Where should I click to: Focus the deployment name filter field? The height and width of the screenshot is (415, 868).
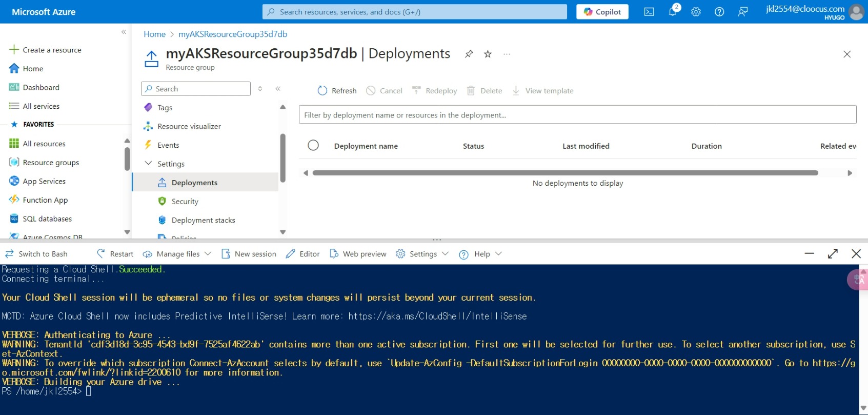577,115
